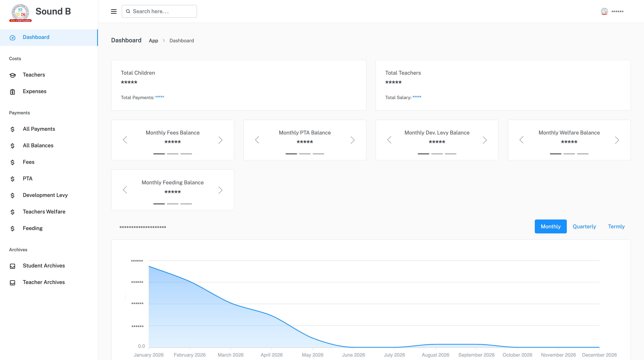Click the Sound B brand title
644x360 pixels.
(53, 11)
